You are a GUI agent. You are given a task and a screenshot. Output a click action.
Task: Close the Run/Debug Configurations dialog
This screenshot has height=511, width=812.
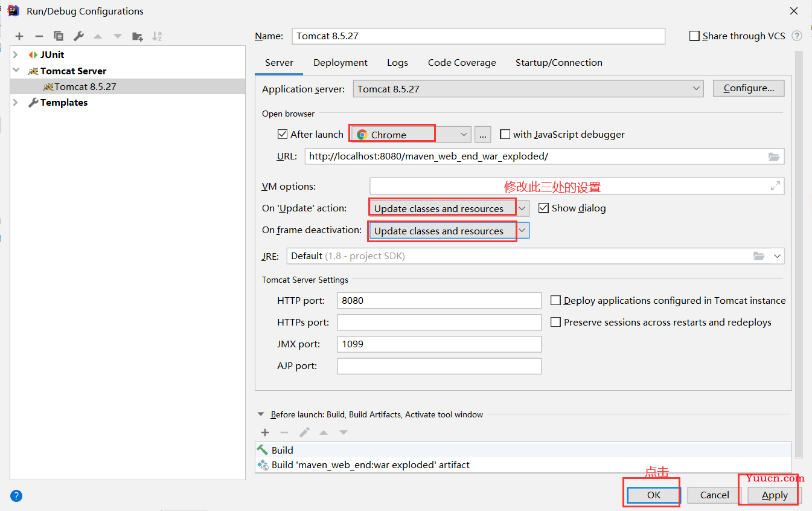(794, 11)
